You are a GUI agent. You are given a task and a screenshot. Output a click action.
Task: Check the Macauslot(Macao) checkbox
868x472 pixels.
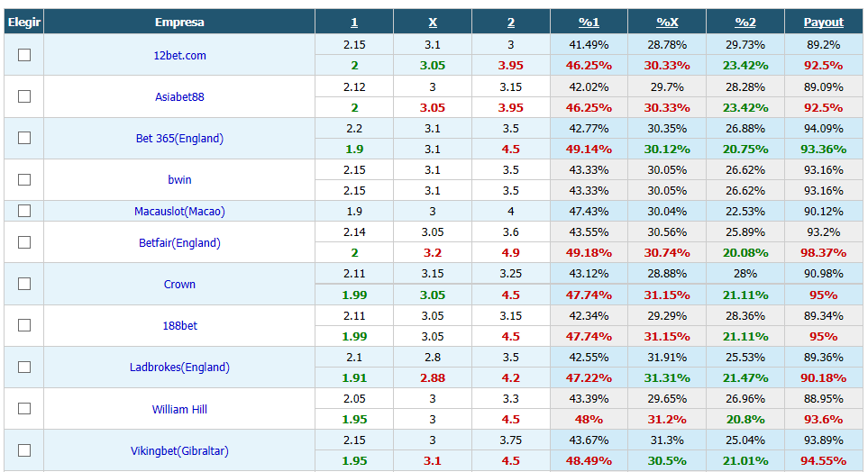pyautogui.click(x=24, y=211)
